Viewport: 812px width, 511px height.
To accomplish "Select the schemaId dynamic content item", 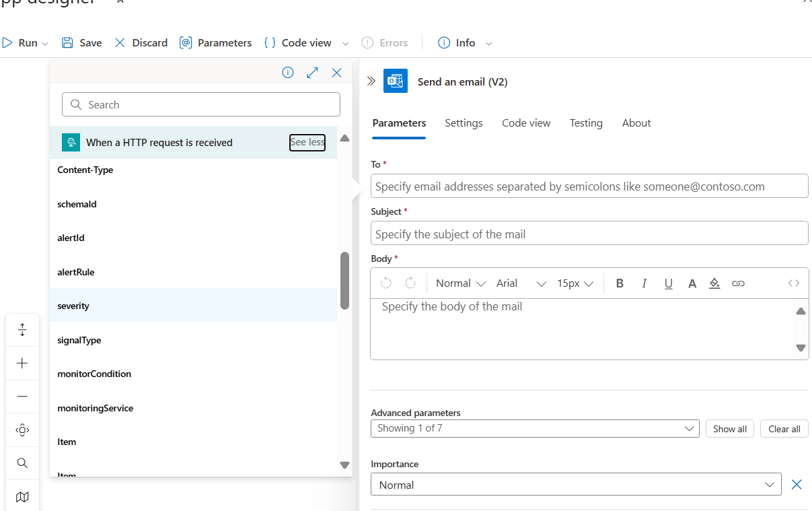I will [193, 204].
